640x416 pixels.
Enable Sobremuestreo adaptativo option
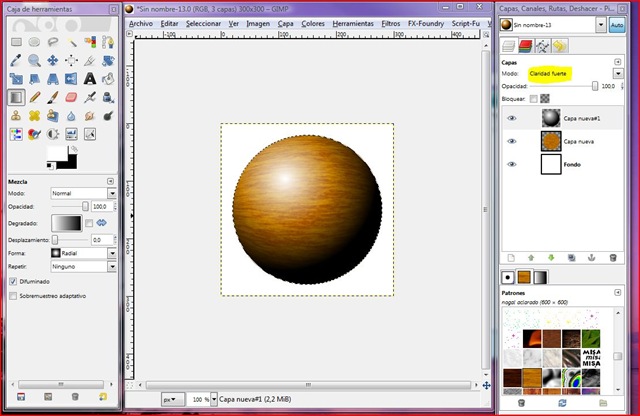[12, 296]
